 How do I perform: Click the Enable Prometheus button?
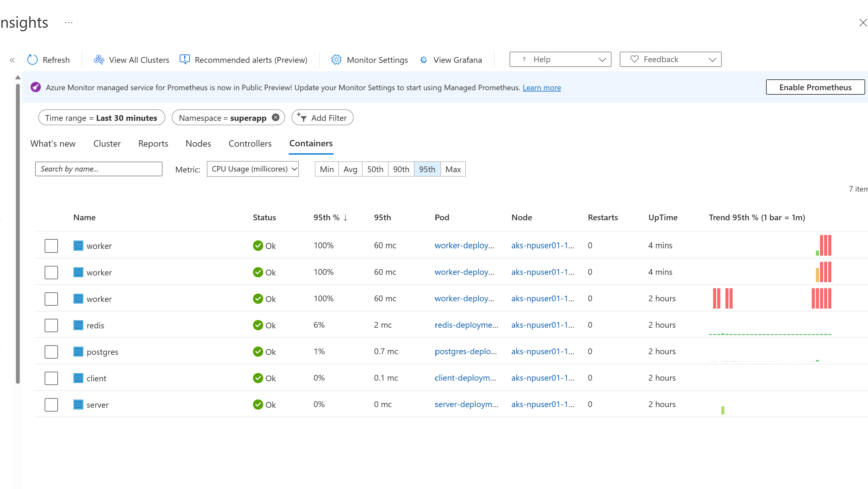815,87
